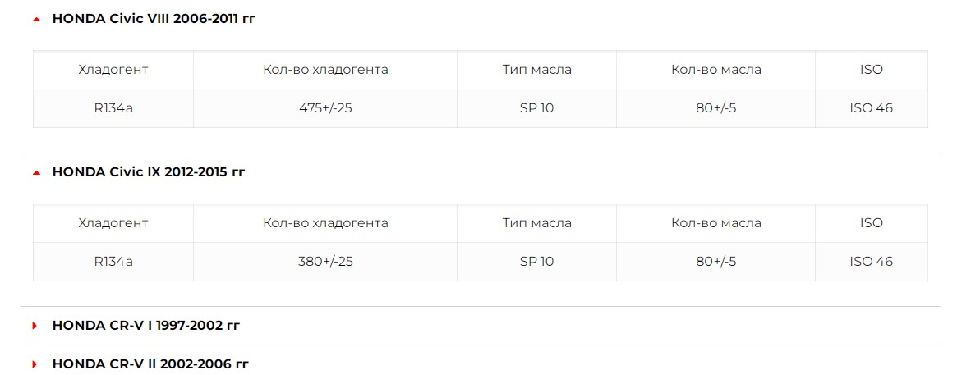Collapse the HONDA Civic IX red arrow
Image resolution: width=980 pixels, height=375 pixels.
pos(36,173)
